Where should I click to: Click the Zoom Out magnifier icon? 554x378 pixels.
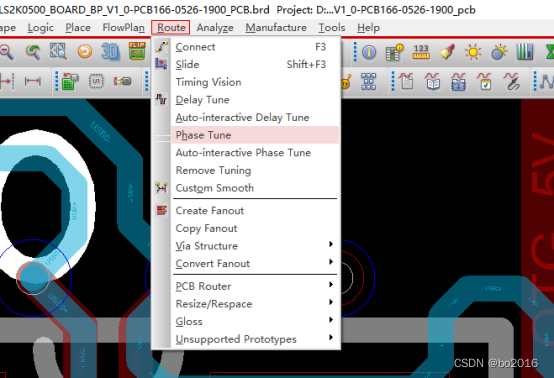[6, 52]
